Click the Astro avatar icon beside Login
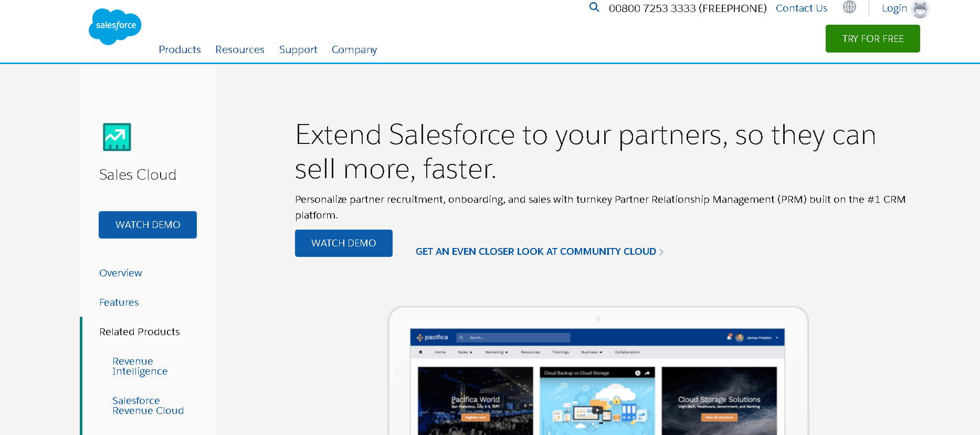The height and width of the screenshot is (435, 980). coord(920,9)
